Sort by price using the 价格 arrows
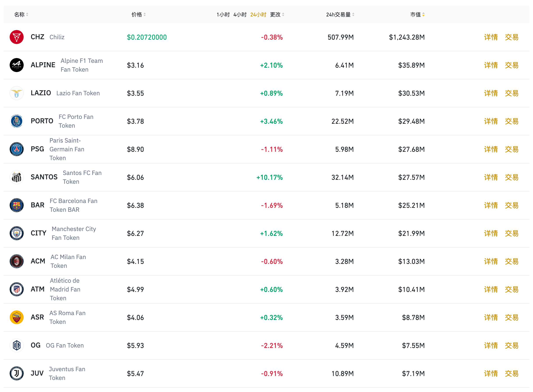533x392 pixels. tap(145, 14)
